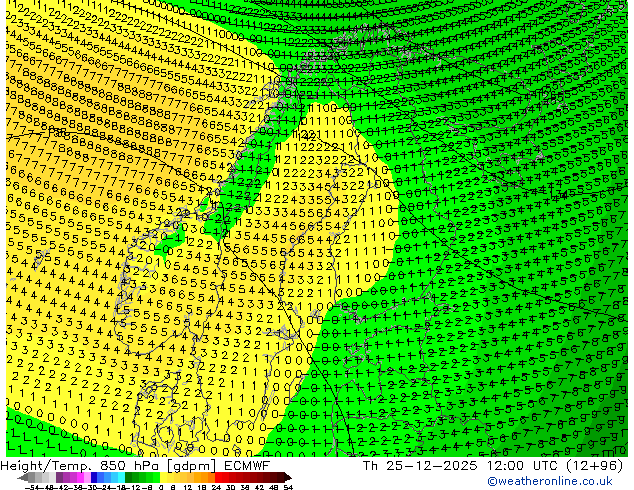Viewport: 634px width, 490px height.
Task: Click the '12' tick label under the legend
Action: coord(188,487)
